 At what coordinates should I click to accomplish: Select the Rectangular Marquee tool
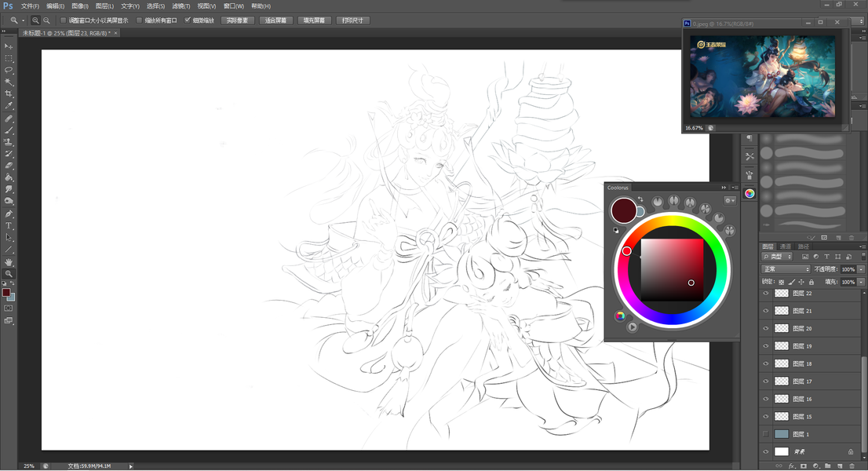[x=9, y=58]
